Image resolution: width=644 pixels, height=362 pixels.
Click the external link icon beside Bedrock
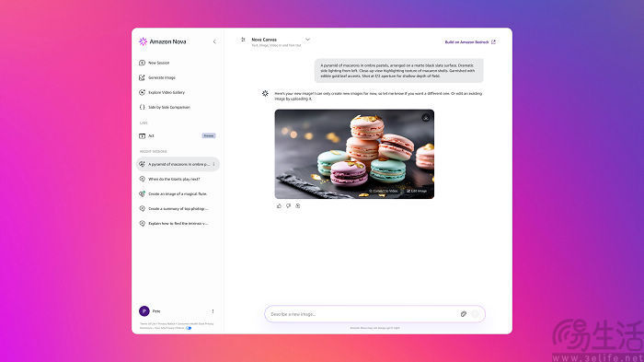494,42
